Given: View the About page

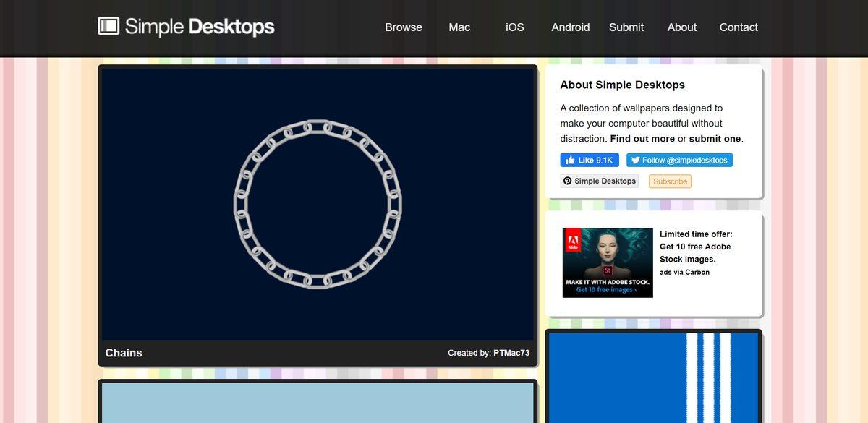Looking at the screenshot, I should click(x=681, y=27).
